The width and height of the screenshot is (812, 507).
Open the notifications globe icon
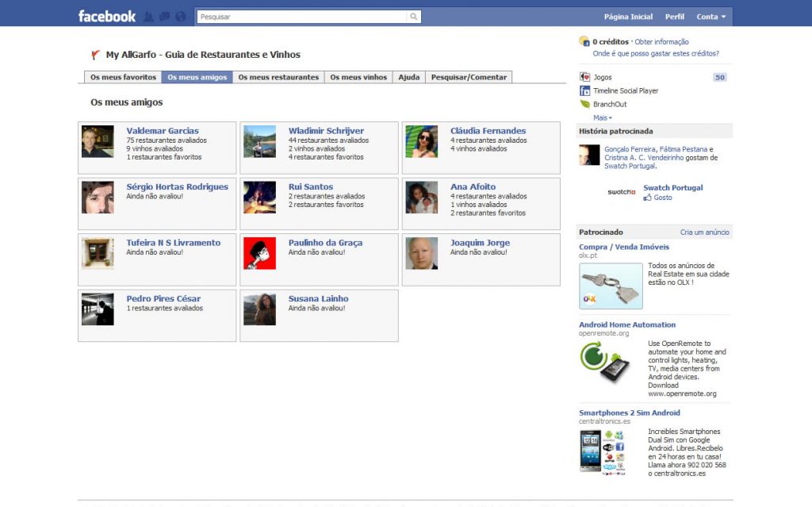pyautogui.click(x=181, y=17)
